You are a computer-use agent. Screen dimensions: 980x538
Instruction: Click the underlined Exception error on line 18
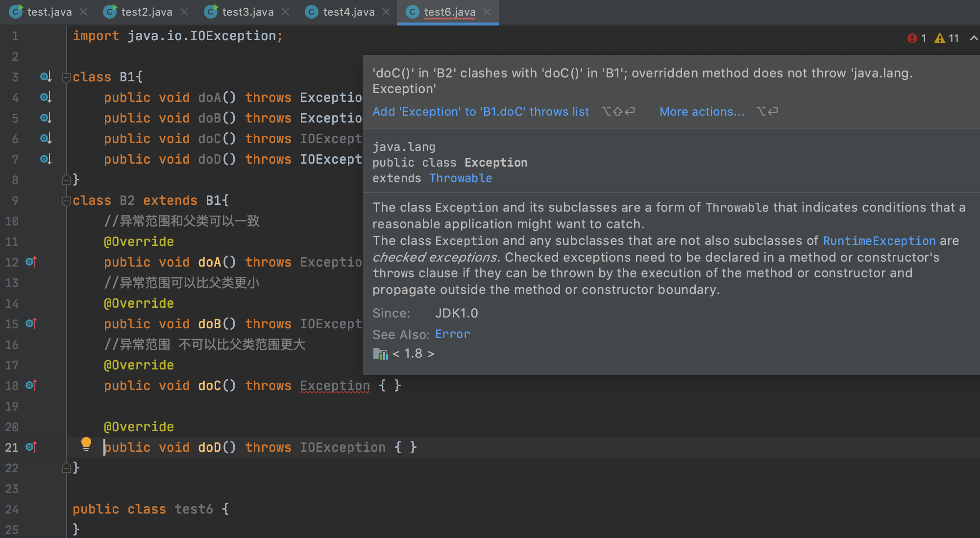(x=335, y=386)
